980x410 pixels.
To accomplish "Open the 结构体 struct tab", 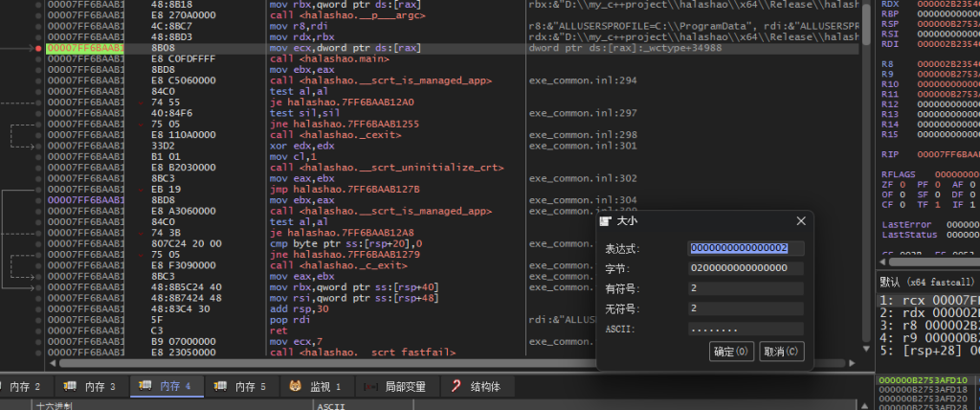I will click(476, 386).
